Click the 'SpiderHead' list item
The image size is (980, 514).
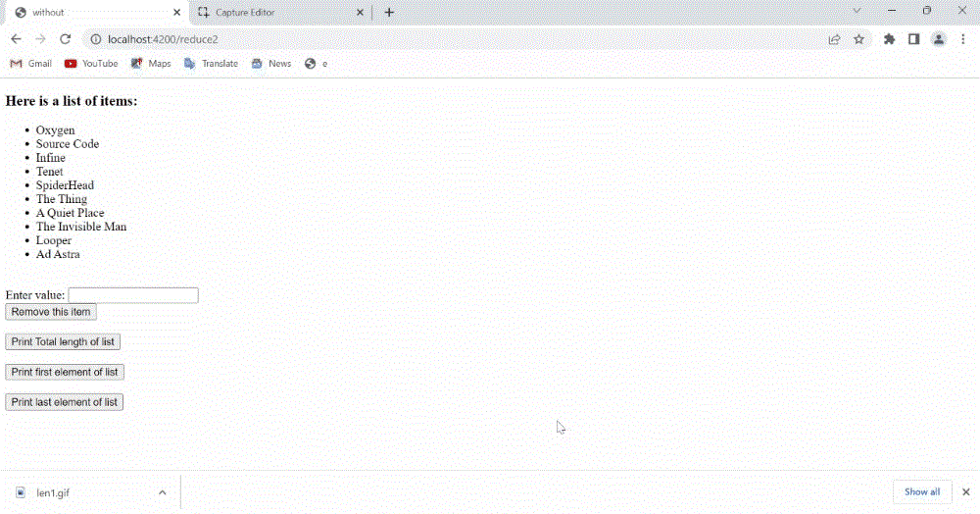coord(65,185)
